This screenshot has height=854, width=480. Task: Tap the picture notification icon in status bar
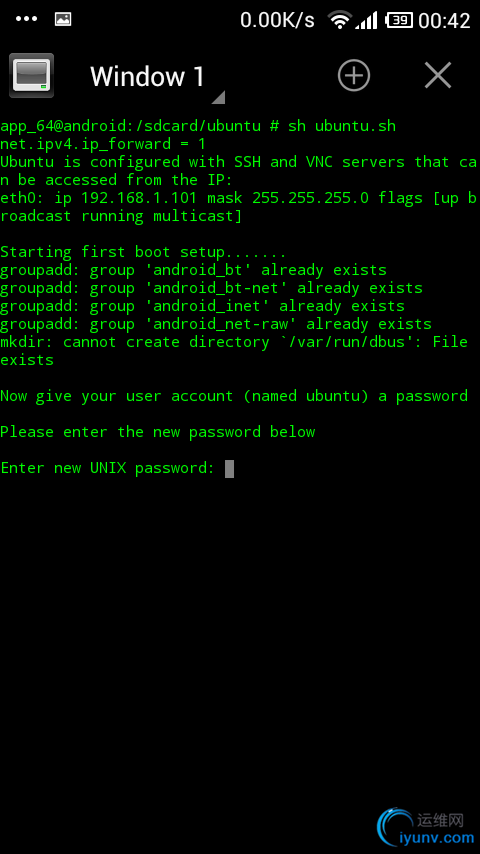tap(63, 20)
